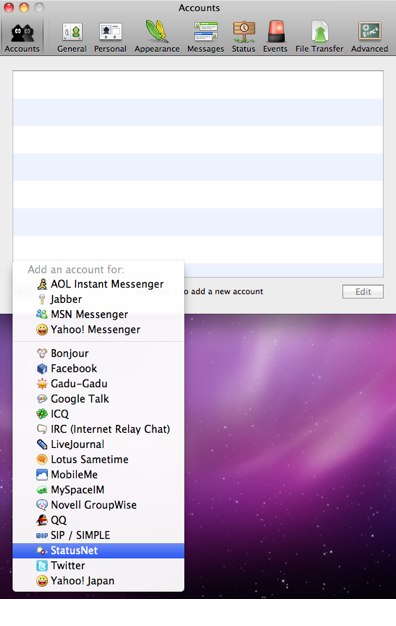
Task: Select ICQ from the account menu
Action: pyautogui.click(x=98, y=414)
